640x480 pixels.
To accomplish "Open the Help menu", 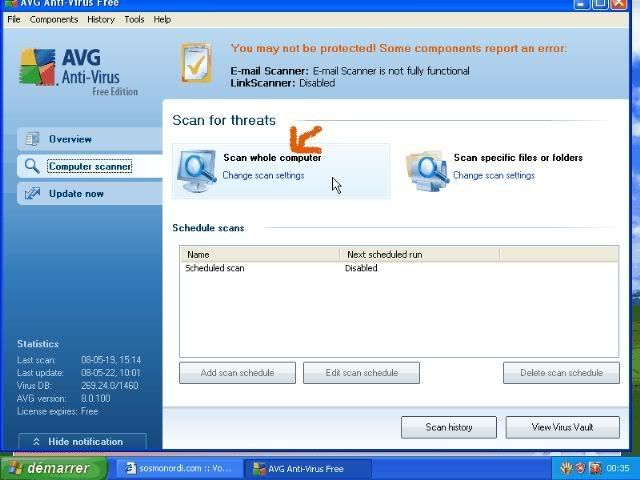I will click(162, 20).
